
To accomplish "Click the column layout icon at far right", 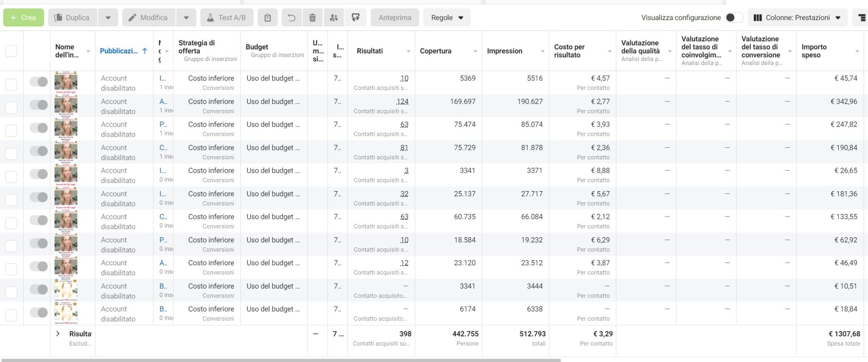I will (861, 18).
